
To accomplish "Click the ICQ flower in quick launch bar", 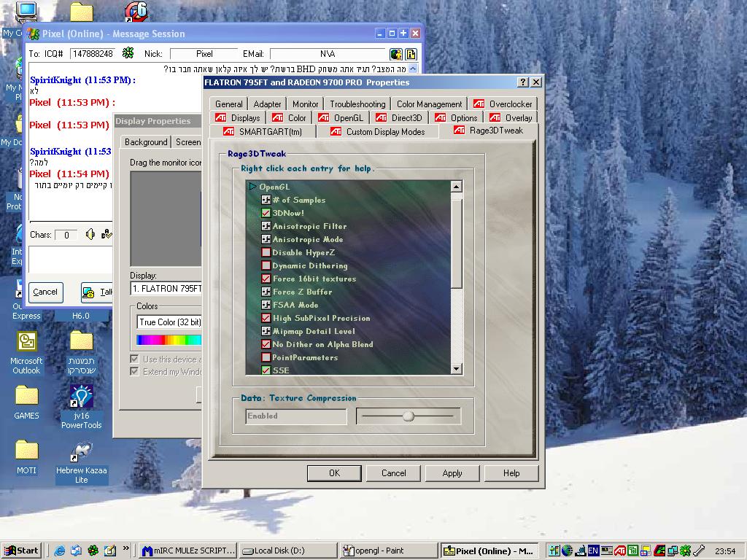I will [93, 551].
